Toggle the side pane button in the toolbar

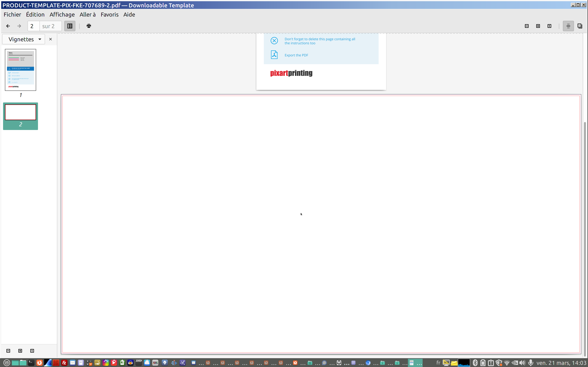click(70, 26)
